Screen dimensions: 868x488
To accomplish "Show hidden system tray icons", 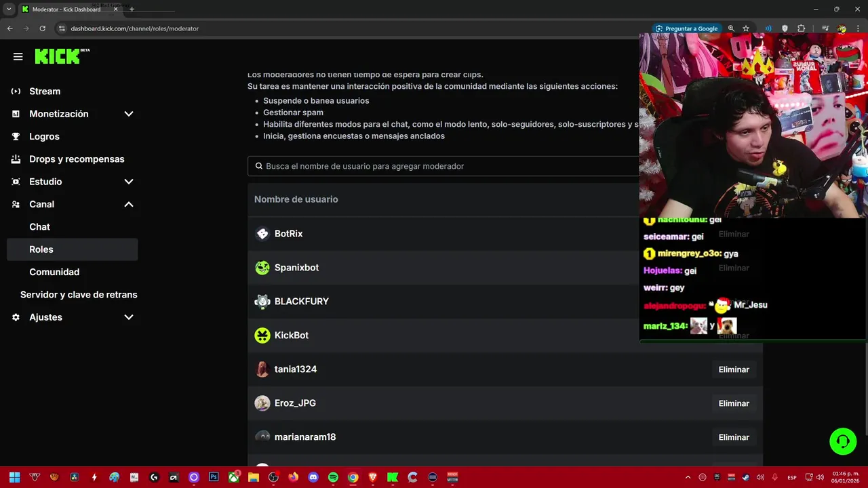I will 688,477.
